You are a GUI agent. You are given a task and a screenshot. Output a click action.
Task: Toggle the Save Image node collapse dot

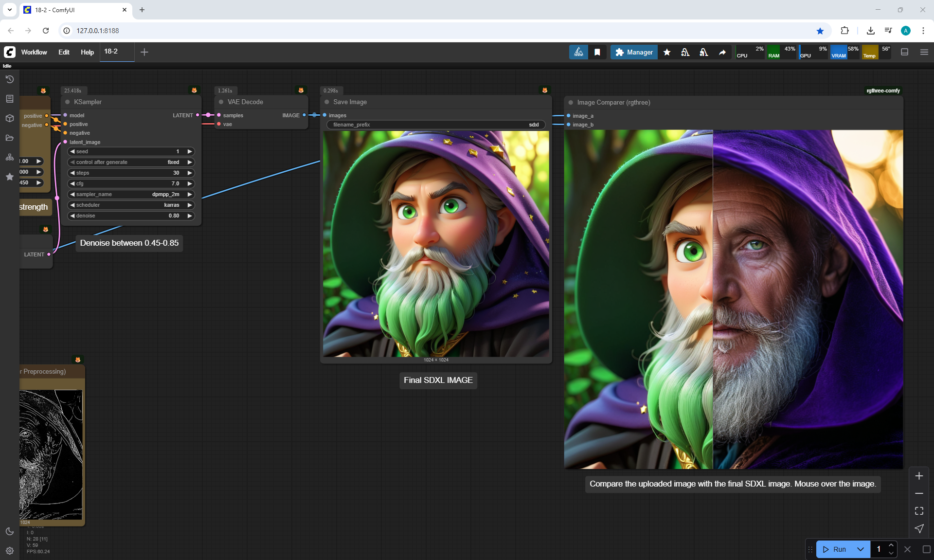327,102
